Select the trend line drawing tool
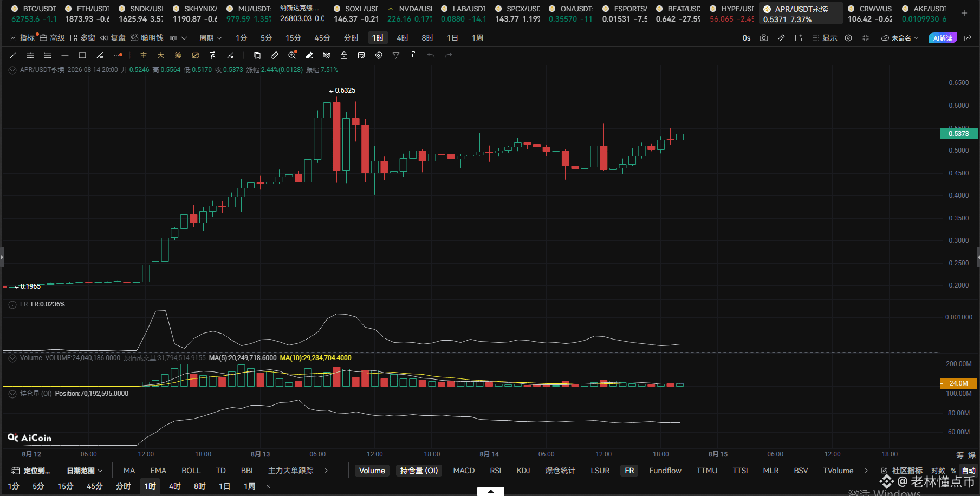The width and height of the screenshot is (980, 496). pos(13,55)
